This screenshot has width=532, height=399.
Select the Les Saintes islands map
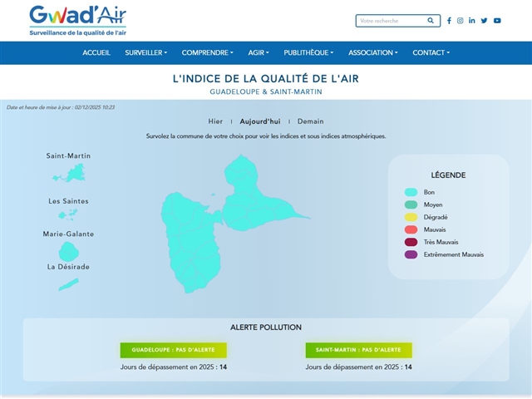(68, 214)
